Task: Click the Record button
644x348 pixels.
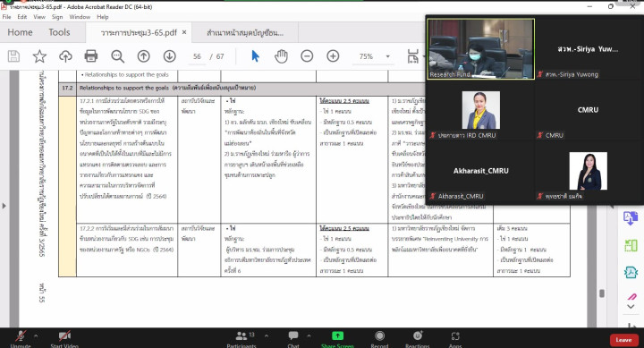Action: (379, 339)
